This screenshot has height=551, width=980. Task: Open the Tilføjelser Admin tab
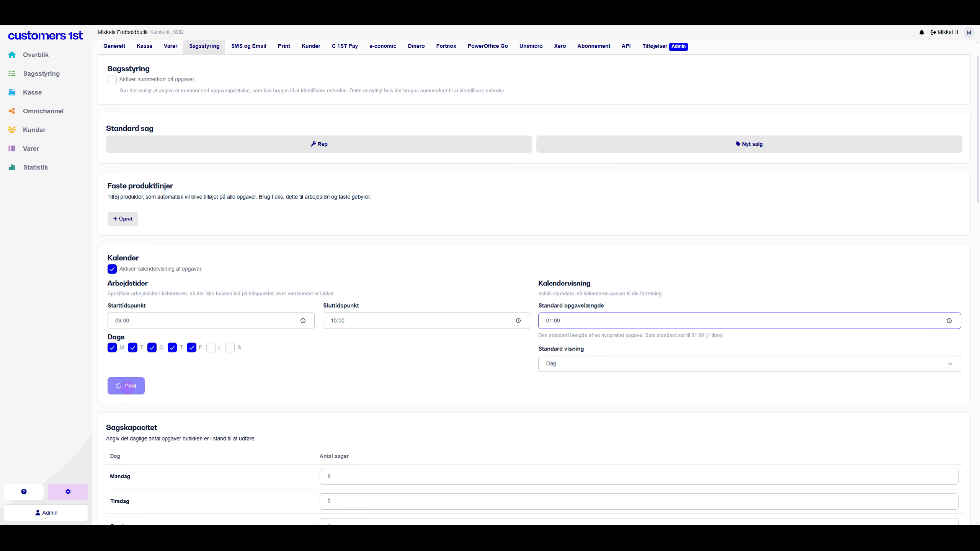click(x=665, y=46)
